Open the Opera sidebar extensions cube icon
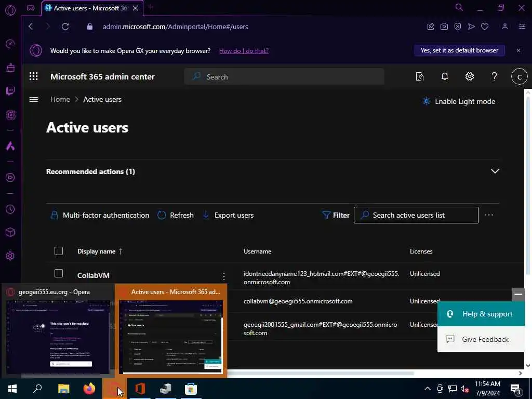 click(x=10, y=232)
